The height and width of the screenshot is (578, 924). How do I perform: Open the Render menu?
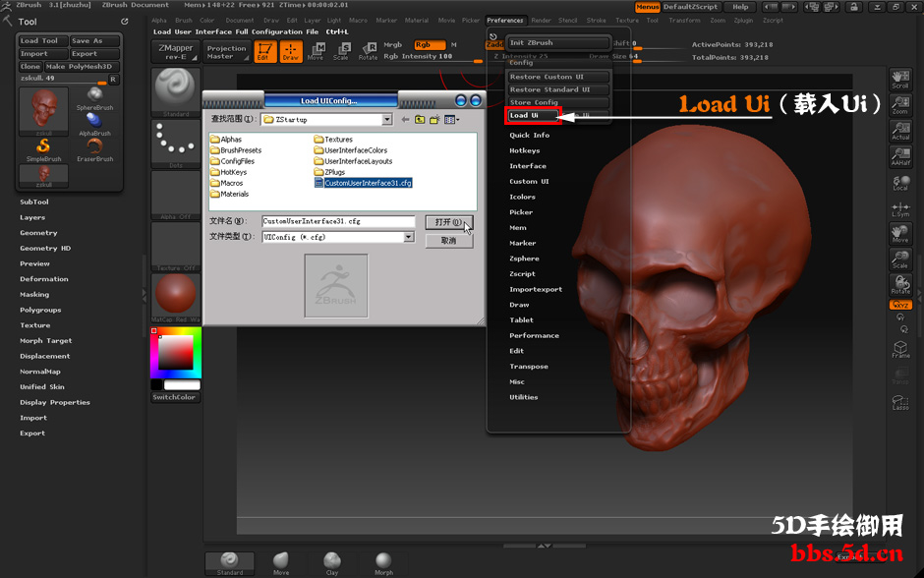pyautogui.click(x=541, y=20)
